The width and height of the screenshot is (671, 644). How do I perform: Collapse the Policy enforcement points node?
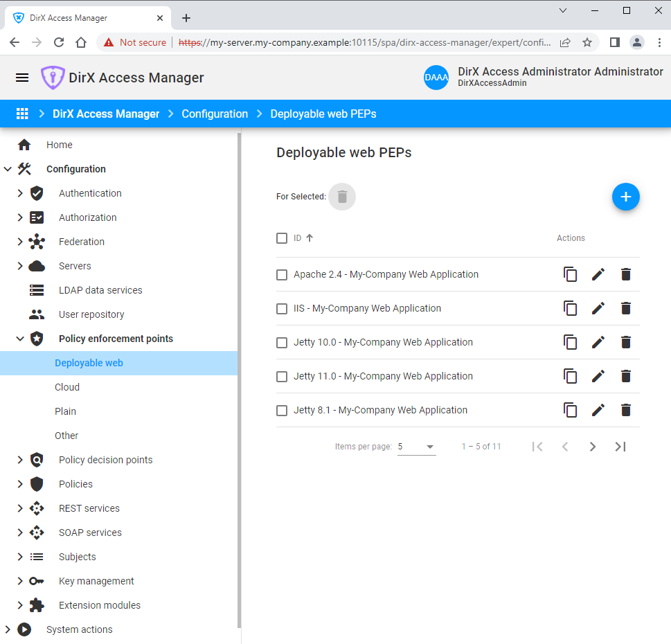pyautogui.click(x=20, y=339)
